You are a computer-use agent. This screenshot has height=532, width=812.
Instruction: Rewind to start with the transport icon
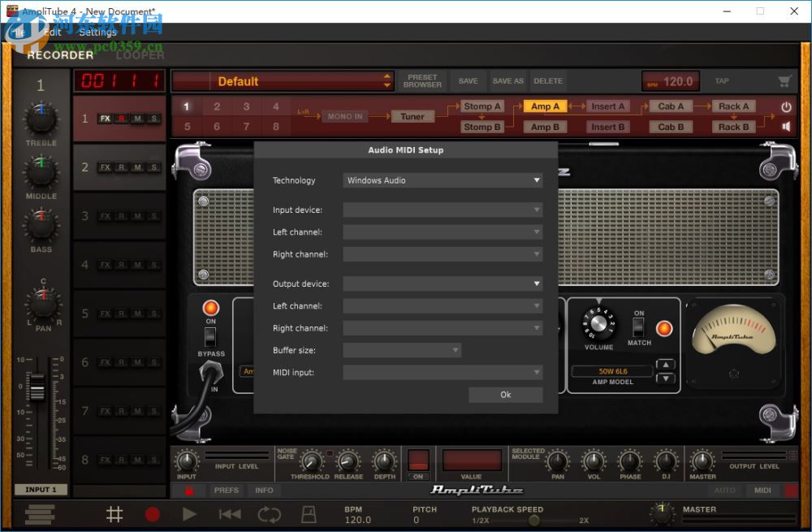coord(228,513)
